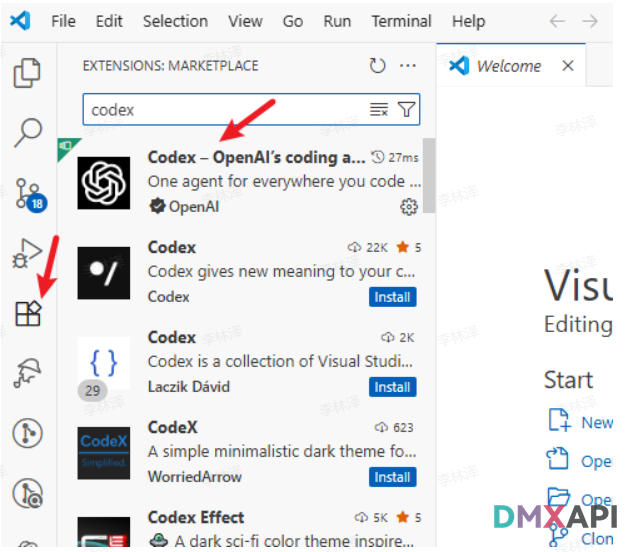Open the Search view in activity bar
This screenshot has height=552, width=639.
[28, 132]
